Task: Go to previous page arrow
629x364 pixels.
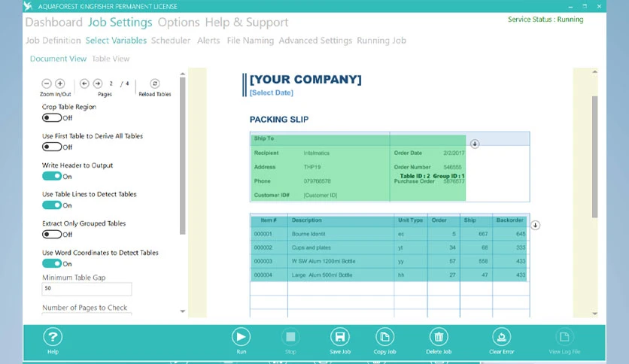Action: coord(84,83)
